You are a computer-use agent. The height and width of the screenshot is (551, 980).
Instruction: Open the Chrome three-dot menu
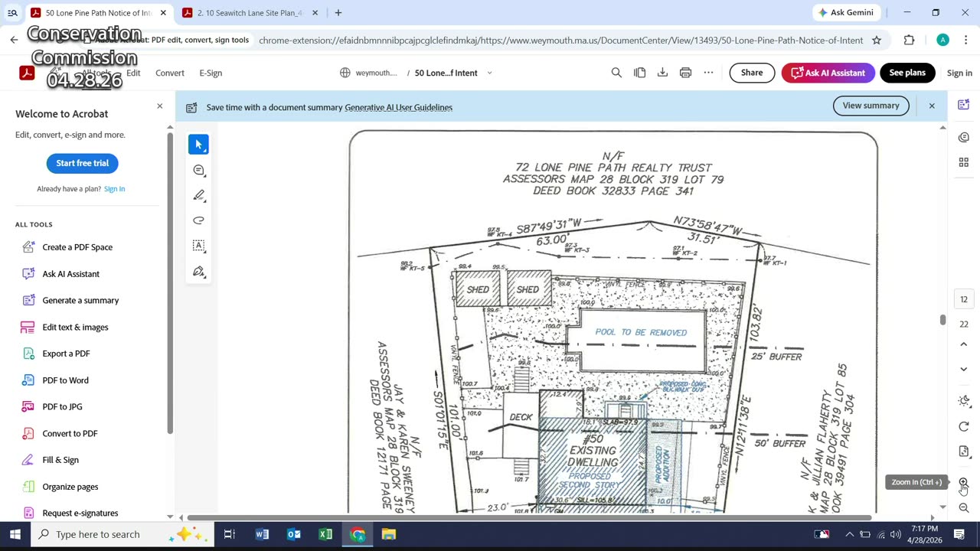[965, 41]
